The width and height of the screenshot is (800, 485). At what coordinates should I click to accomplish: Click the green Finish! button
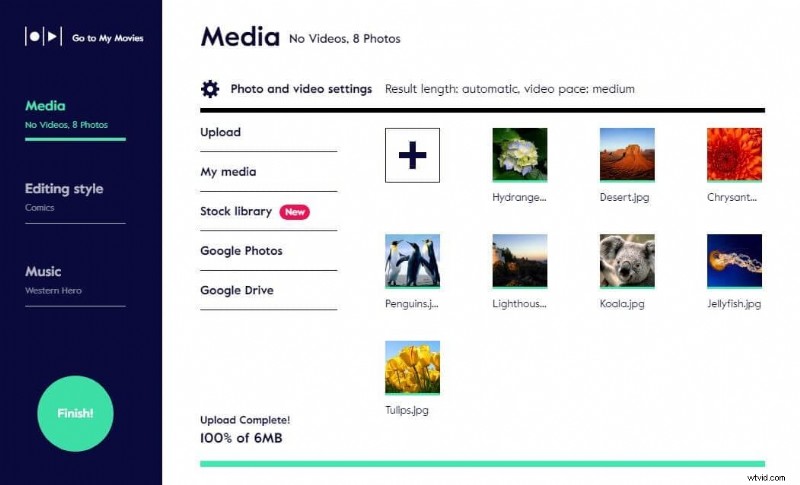[76, 414]
